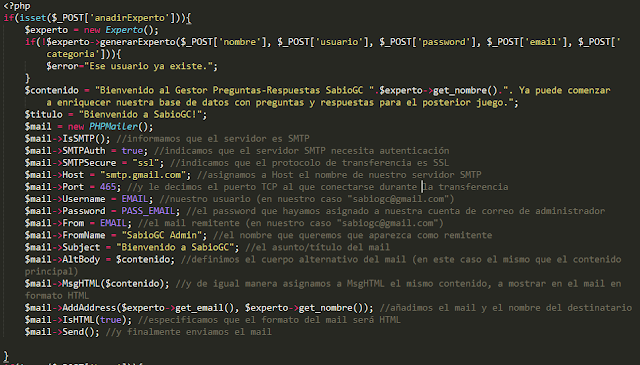640x365 pixels.
Task: Click the 'Subject' property
Action: click(81, 247)
